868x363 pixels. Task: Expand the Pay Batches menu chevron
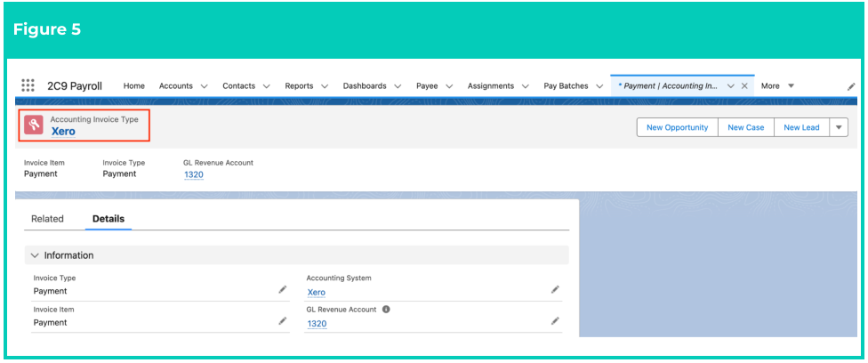point(599,86)
